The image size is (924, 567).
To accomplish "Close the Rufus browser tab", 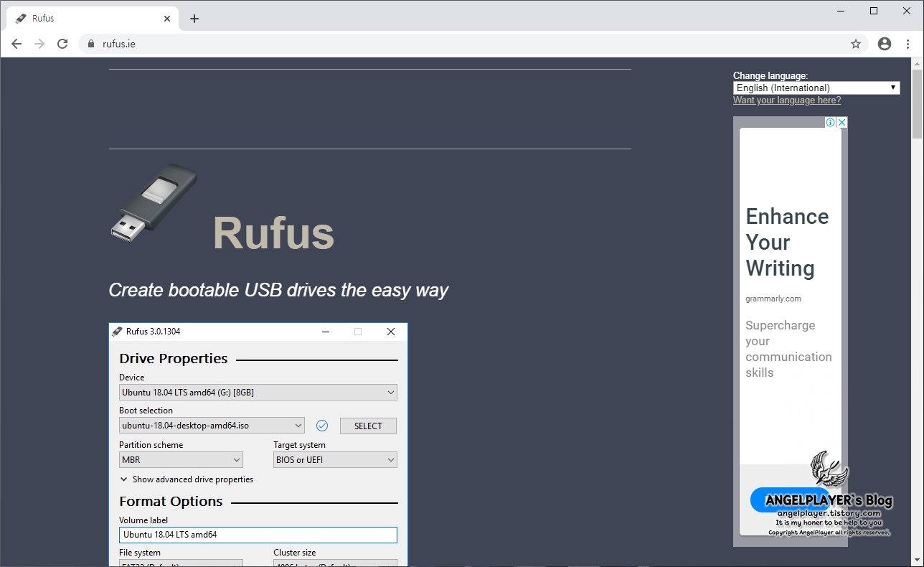I will 167,19.
